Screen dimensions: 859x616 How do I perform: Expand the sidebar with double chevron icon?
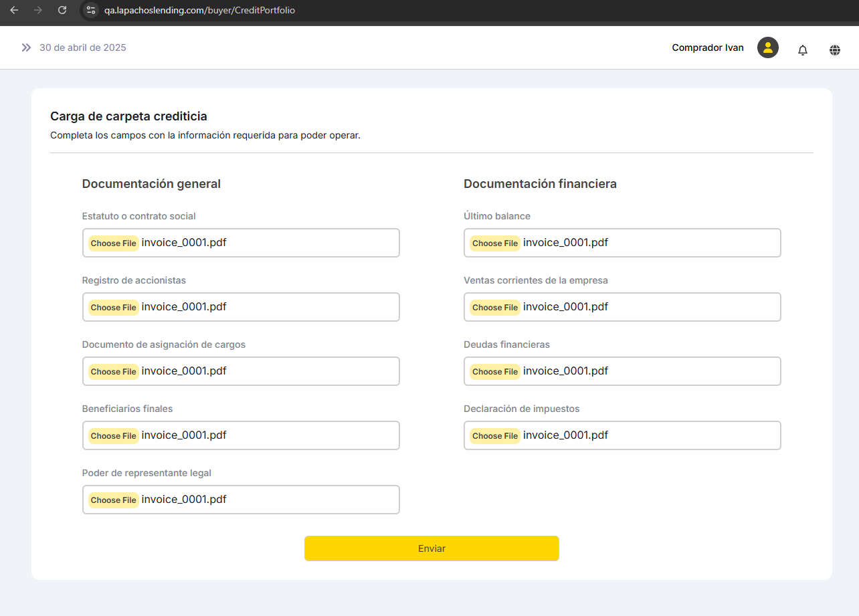pyautogui.click(x=26, y=47)
